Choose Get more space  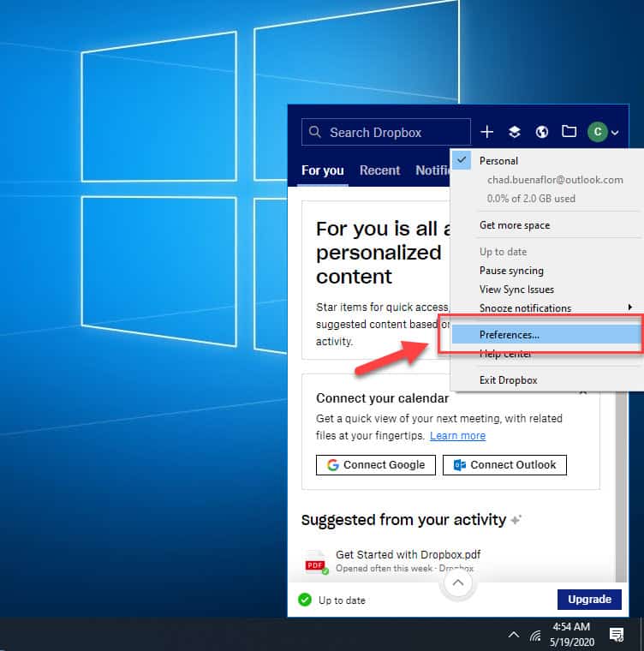tap(515, 225)
